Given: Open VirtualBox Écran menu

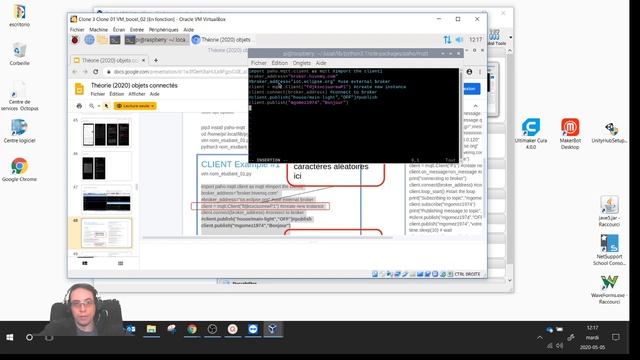Looking at the screenshot, I should click(119, 30).
